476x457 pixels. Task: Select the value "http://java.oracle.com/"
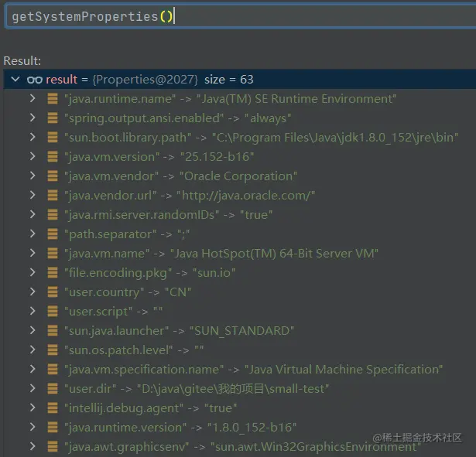(246, 196)
